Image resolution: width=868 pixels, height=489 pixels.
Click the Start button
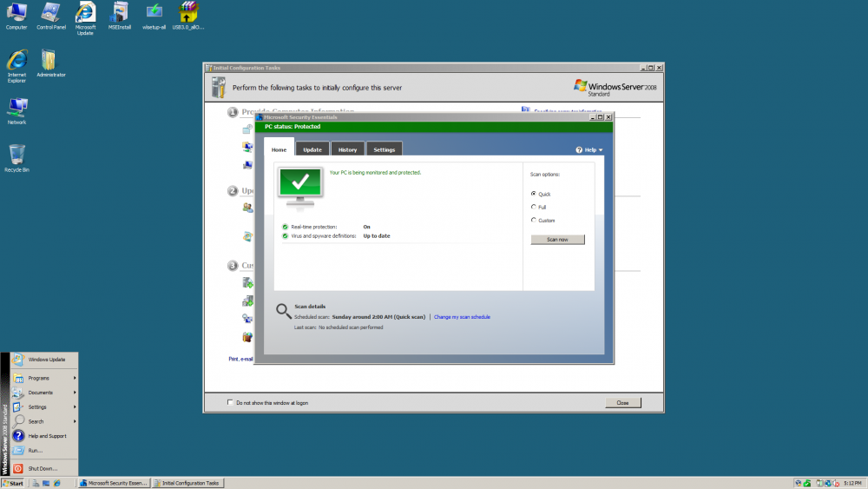(x=13, y=483)
